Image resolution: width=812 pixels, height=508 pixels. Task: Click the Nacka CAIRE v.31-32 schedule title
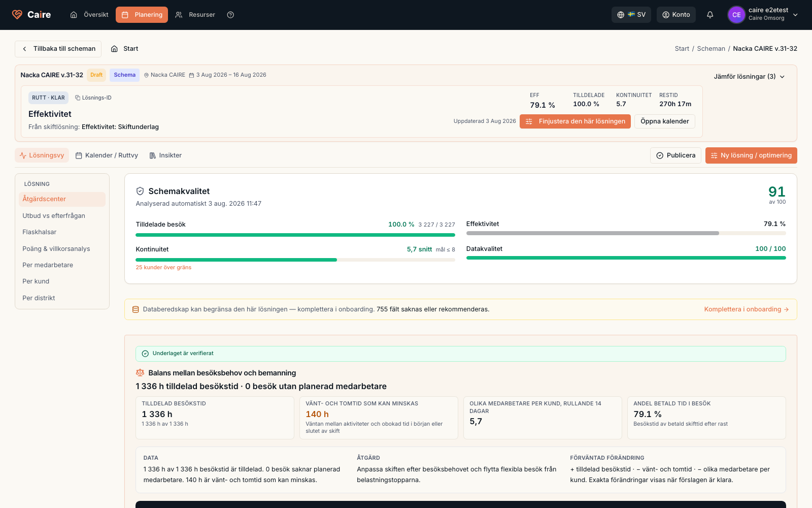click(x=52, y=75)
